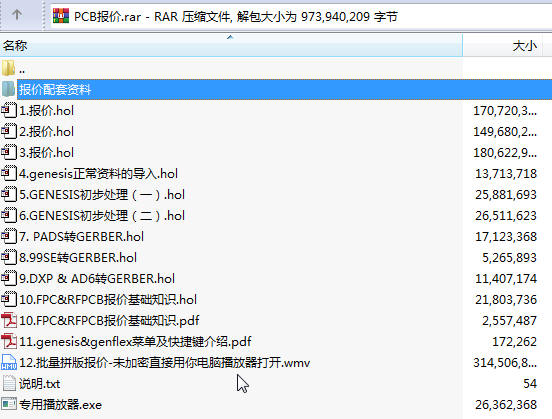This screenshot has width=552, height=419.
Task: Click the icon of 8.99SE转GERBER.hol
Action: [9, 257]
